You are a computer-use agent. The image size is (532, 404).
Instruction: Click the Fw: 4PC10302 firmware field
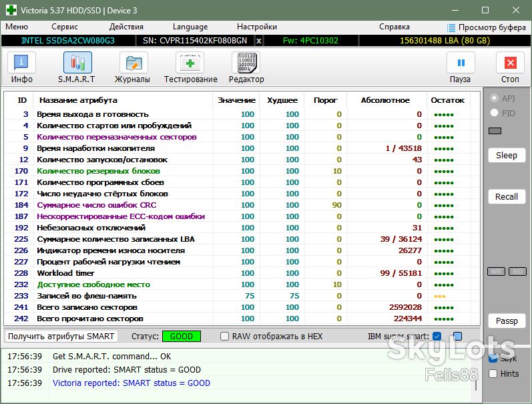(310, 41)
